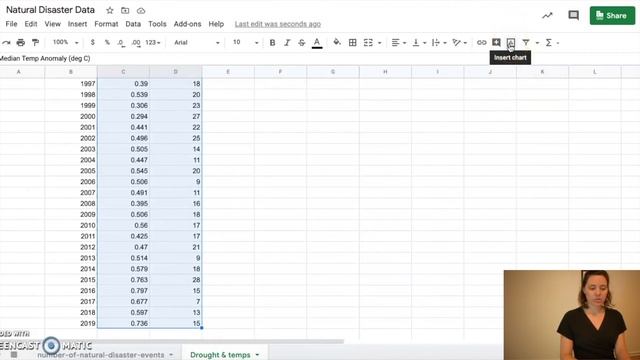Select column C header

pos(123,72)
